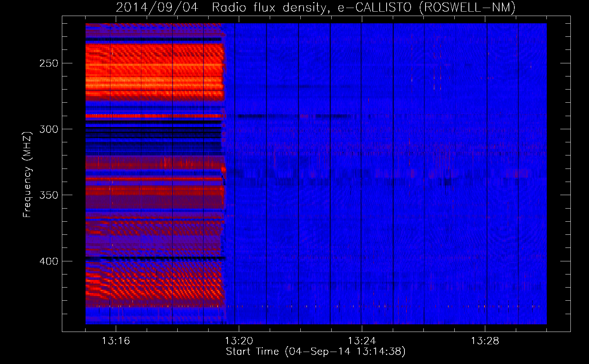Click the plot title mentioning e-CALLISTO (ROSWELL-NM)
The height and width of the screenshot is (364, 589).
pos(316,7)
